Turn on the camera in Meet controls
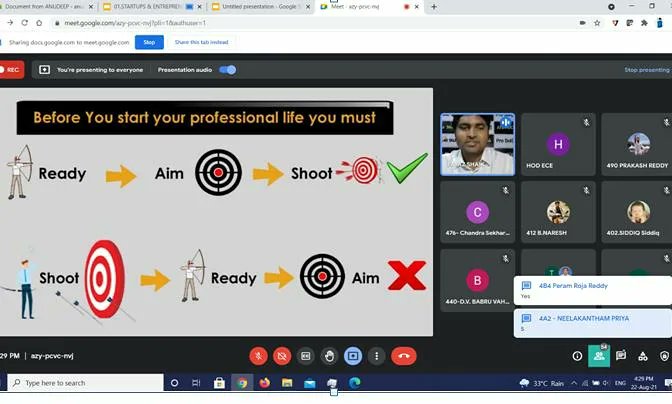 [282, 356]
